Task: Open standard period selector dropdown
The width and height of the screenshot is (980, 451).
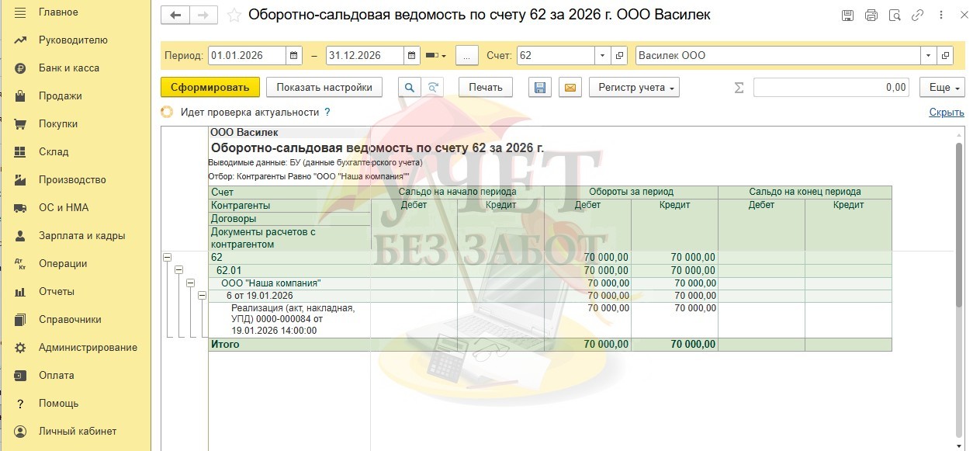Action: click(x=436, y=56)
